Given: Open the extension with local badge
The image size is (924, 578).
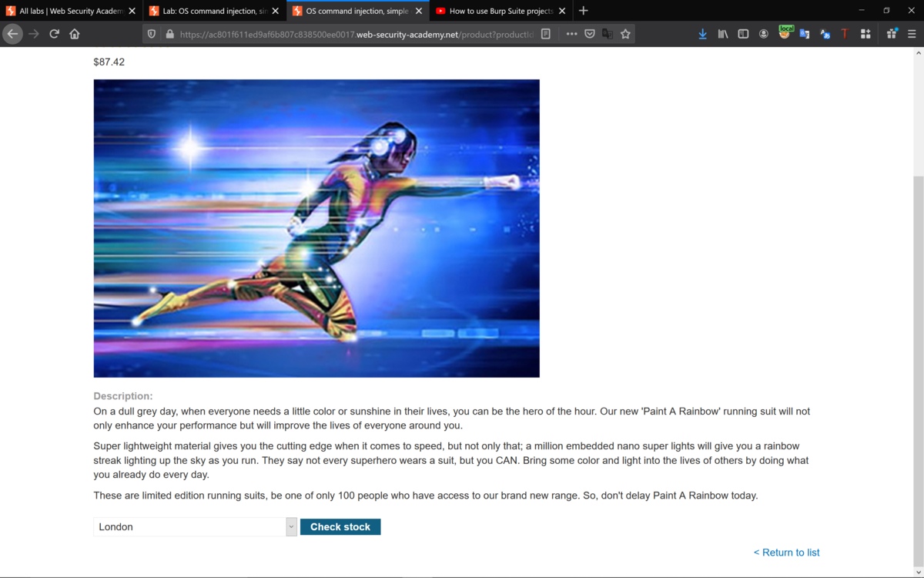Looking at the screenshot, I should point(785,32).
